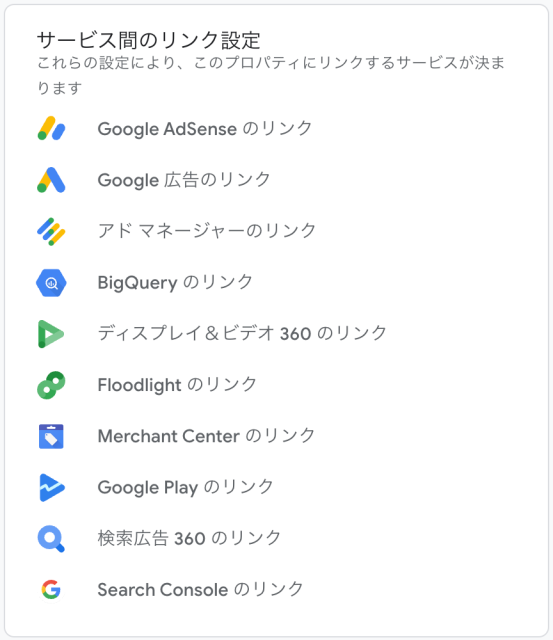Open BigQuery のリンク
553x640 pixels.
pos(175,282)
